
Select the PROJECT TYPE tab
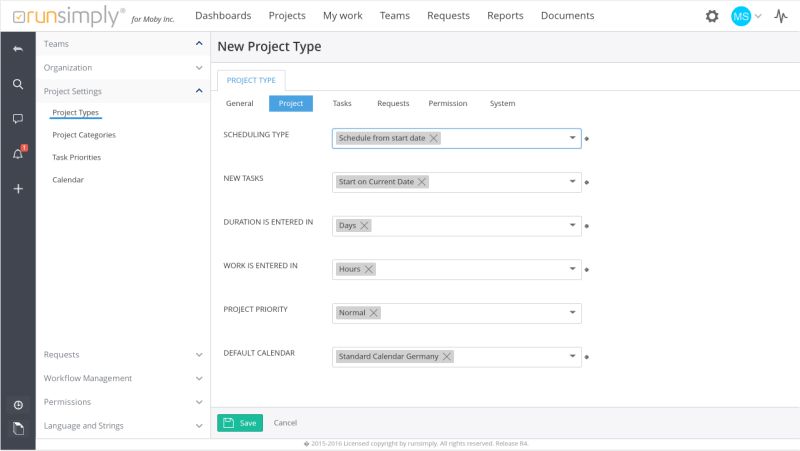pyautogui.click(x=251, y=81)
